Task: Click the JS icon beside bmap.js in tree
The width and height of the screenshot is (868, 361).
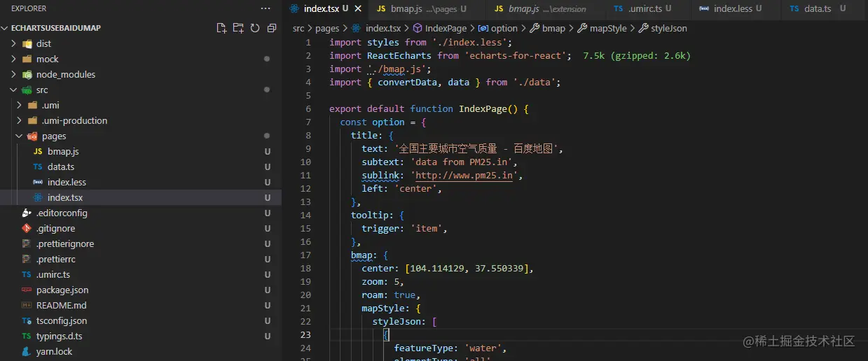Action: [x=38, y=151]
